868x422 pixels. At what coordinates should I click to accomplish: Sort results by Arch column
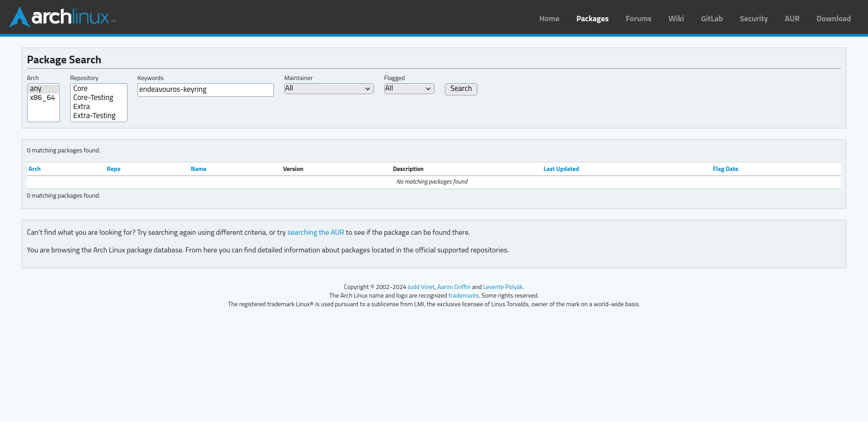pos(34,169)
